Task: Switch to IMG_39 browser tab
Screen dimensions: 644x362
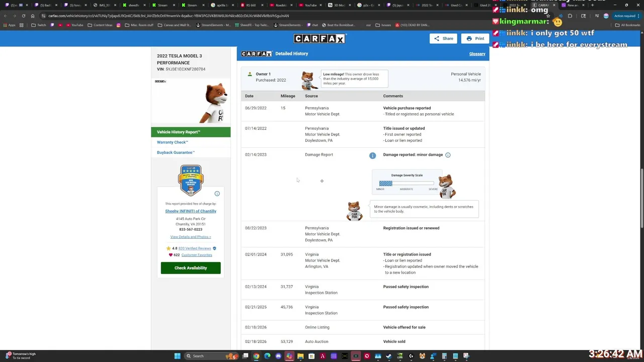Action: click(x=105, y=5)
